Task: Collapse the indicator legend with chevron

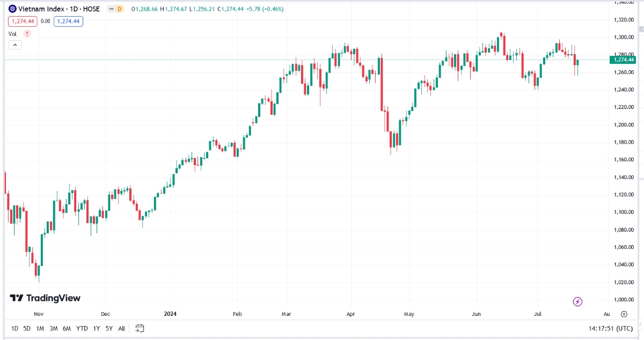Action: [x=15, y=45]
